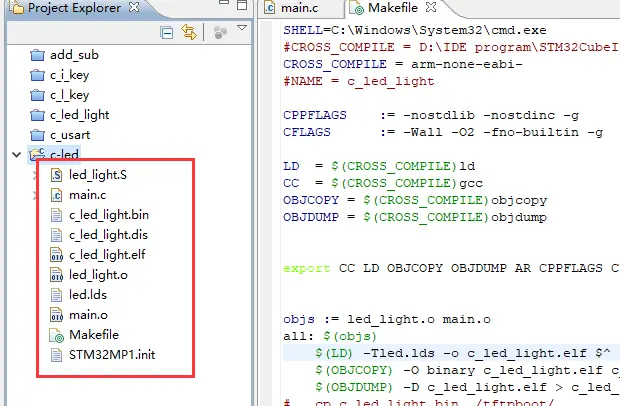The image size is (620, 406).
Task: Click the highlighted $(LD) -Tled.lds line
Action: coord(451,353)
